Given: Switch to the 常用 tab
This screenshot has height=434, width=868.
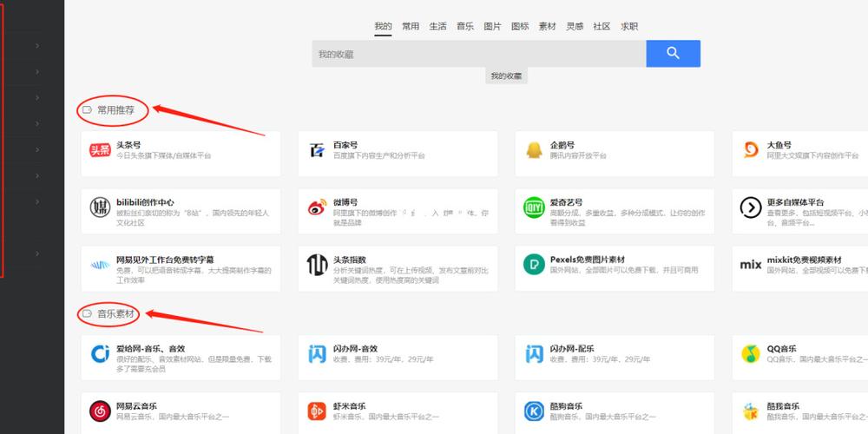Looking at the screenshot, I should 411,26.
